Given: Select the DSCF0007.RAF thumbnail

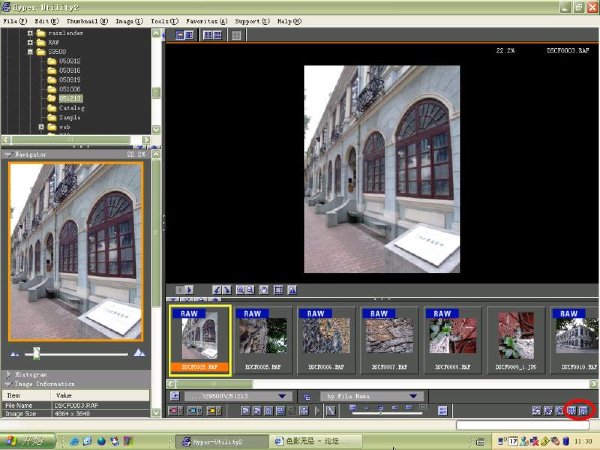Looking at the screenshot, I should [x=389, y=340].
